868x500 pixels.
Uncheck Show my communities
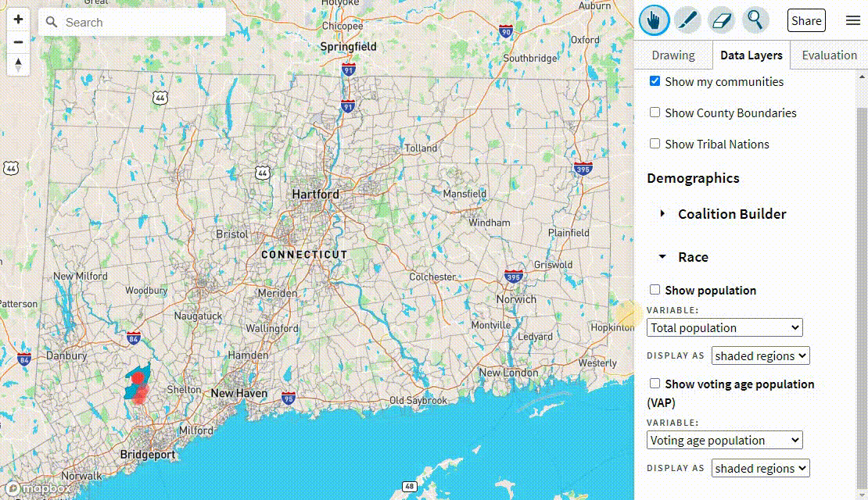click(x=655, y=80)
